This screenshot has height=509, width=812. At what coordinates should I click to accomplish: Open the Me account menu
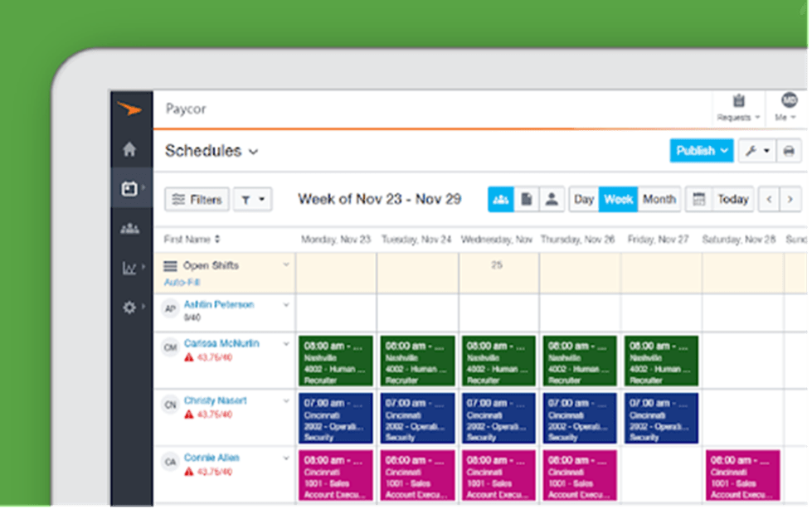(785, 106)
